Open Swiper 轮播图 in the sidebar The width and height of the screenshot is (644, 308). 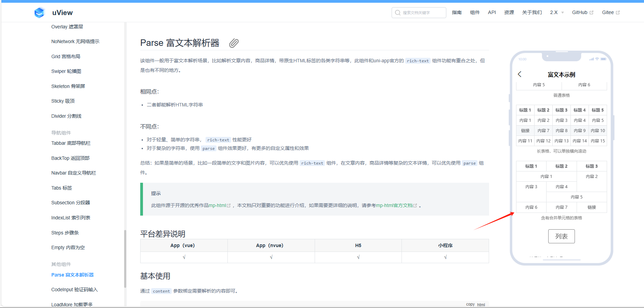66,71
